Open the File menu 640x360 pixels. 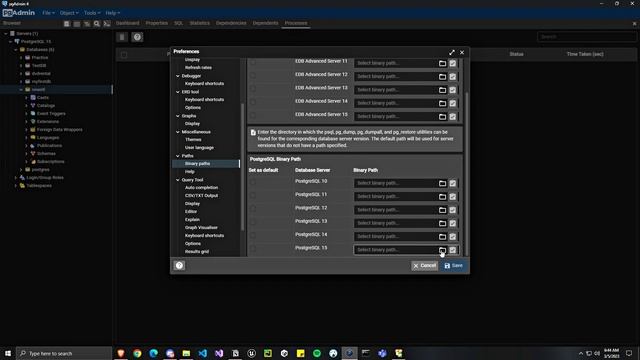coord(48,13)
